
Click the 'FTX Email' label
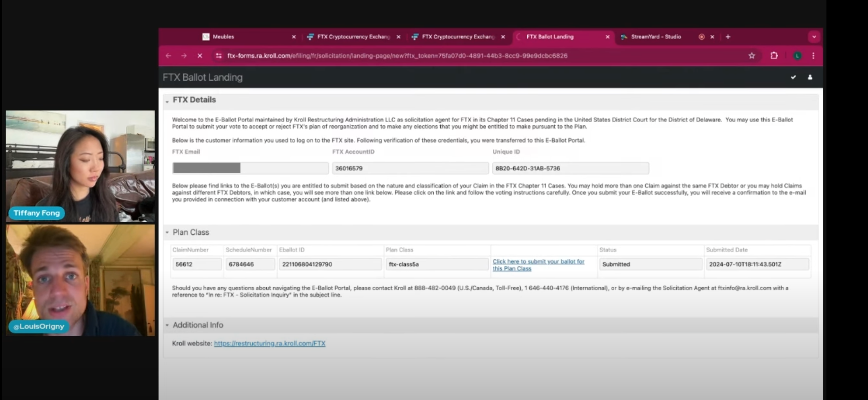point(186,152)
